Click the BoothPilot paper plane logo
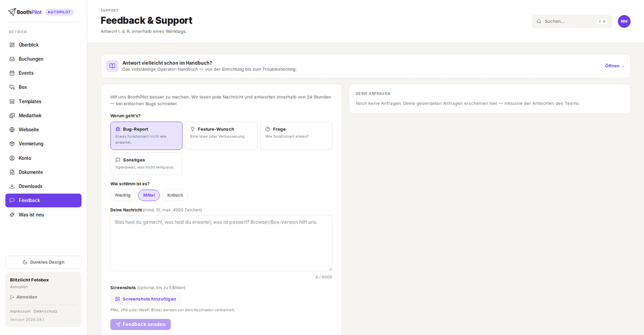Screen dimensions: 644x335 (x=12, y=12)
